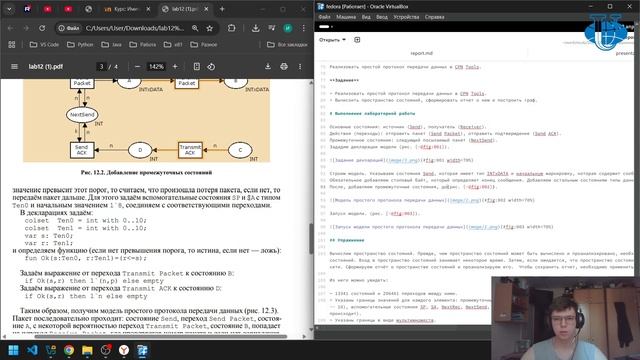Click the PDF vertical scrollbar thumb
640x360 pixels.
311,238
